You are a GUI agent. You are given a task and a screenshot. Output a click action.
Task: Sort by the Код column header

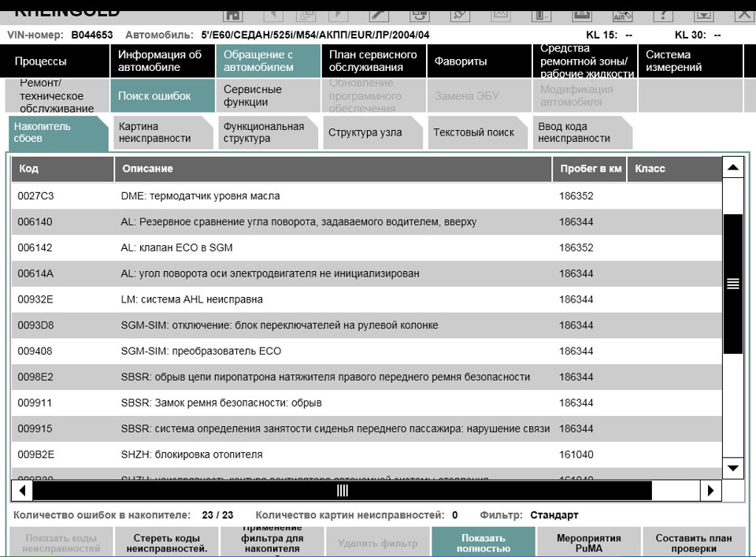[x=63, y=169]
